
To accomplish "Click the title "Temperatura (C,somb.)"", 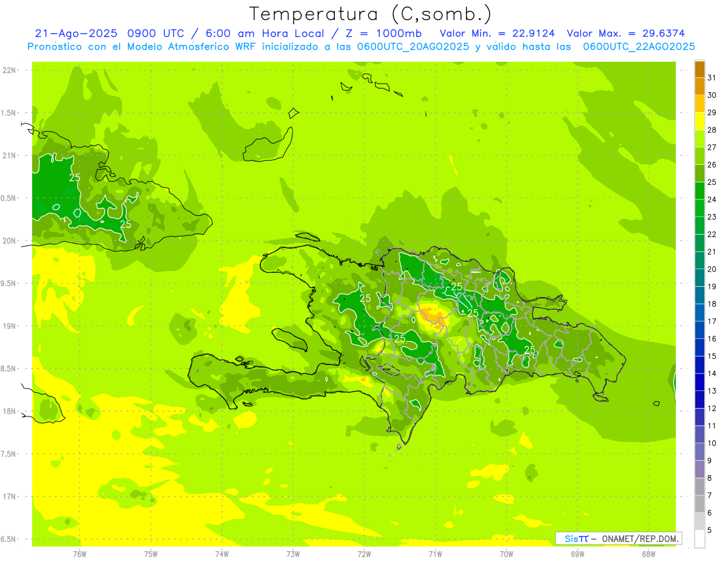I will tap(371, 14).
